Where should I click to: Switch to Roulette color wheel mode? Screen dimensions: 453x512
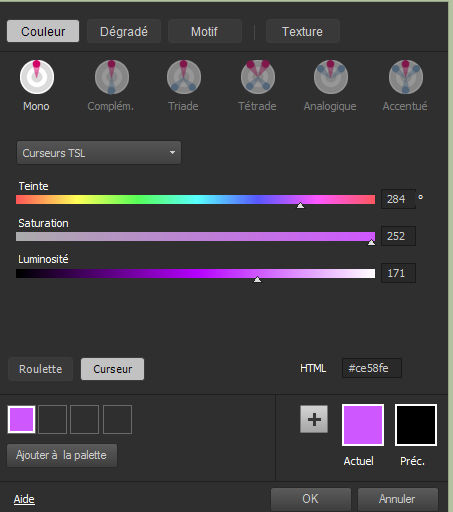coord(40,369)
